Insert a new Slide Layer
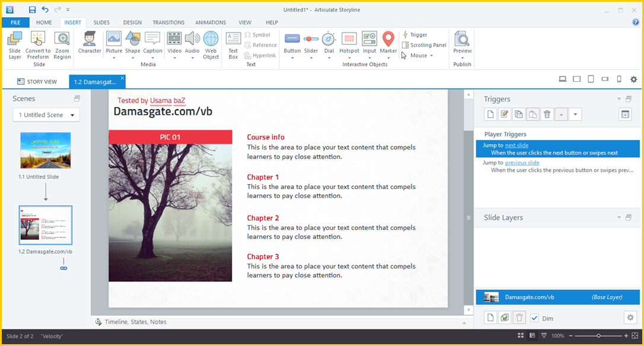644x346 pixels. click(x=15, y=45)
